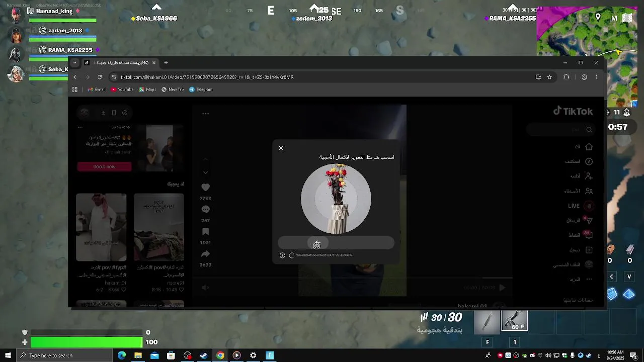Click the Windows taskbar search box
The image size is (644, 362).
click(x=64, y=355)
